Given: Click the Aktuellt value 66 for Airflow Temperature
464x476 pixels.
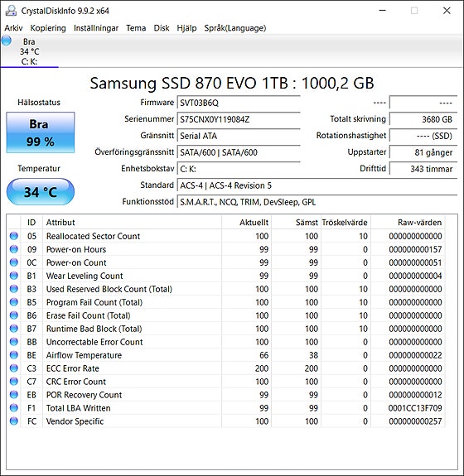Looking at the screenshot, I should coord(264,355).
